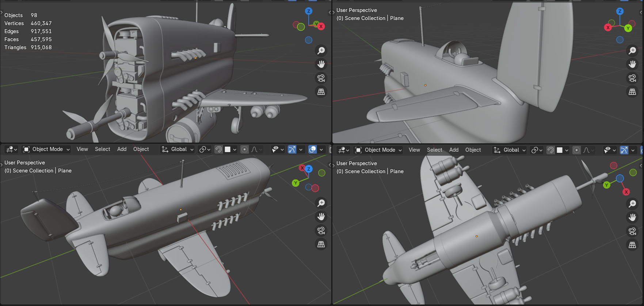Click blue Z axis in statistics viewport gizmo
Screen dimensions: 644x306
point(309,11)
